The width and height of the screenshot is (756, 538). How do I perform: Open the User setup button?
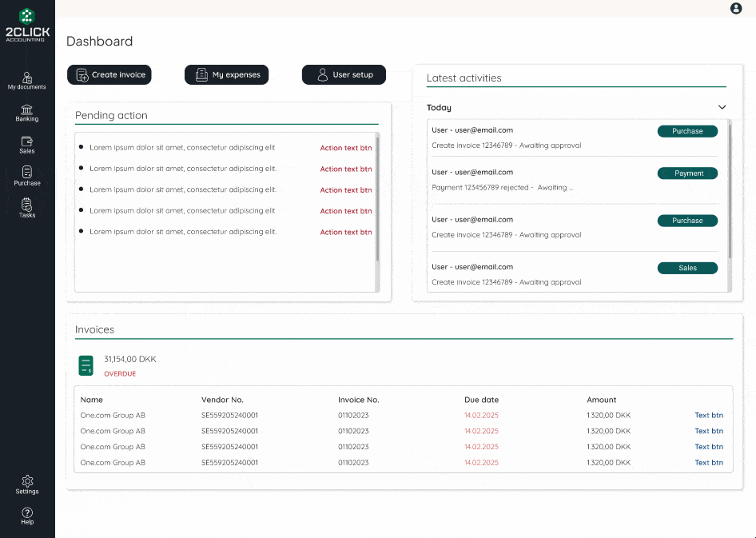(344, 74)
